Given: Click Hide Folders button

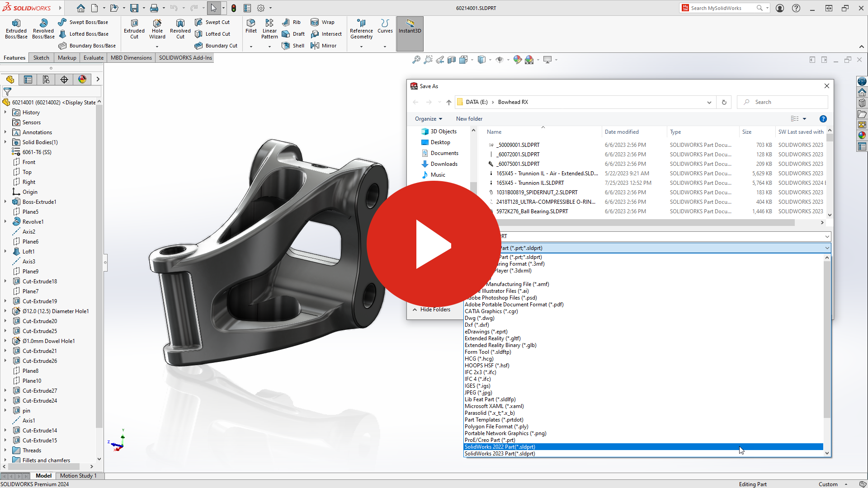Looking at the screenshot, I should (431, 310).
